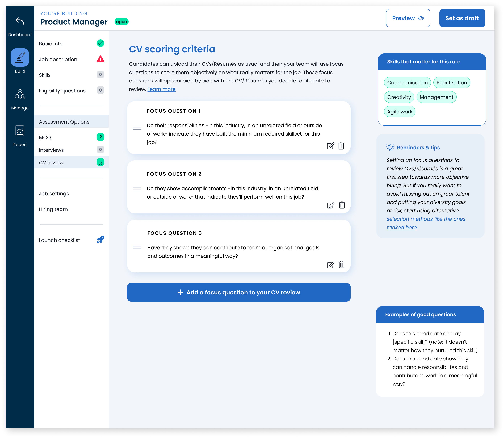Go to the MCQ assessment option
The image size is (504, 438).
tap(45, 137)
